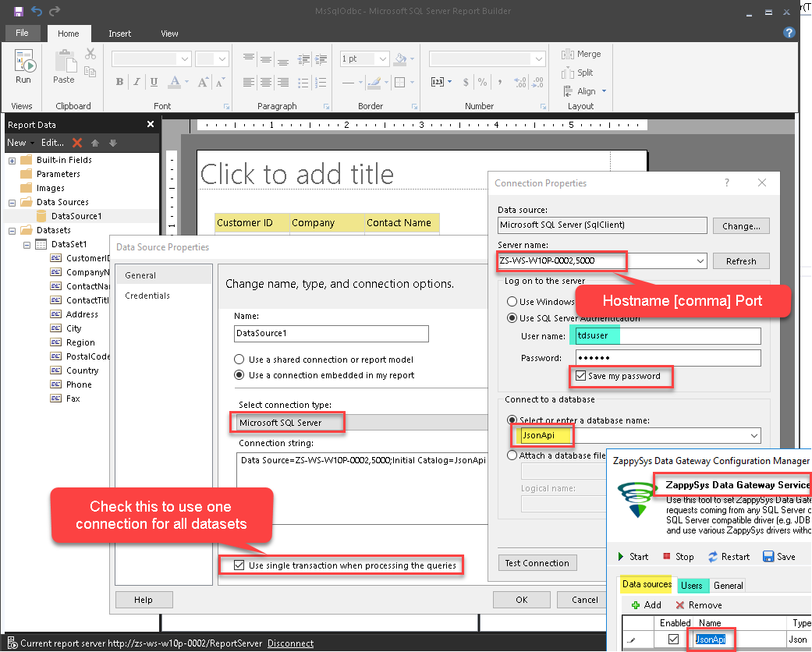Switch to the View ribbon tab
Viewport: 812px width, 652px height.
(169, 34)
